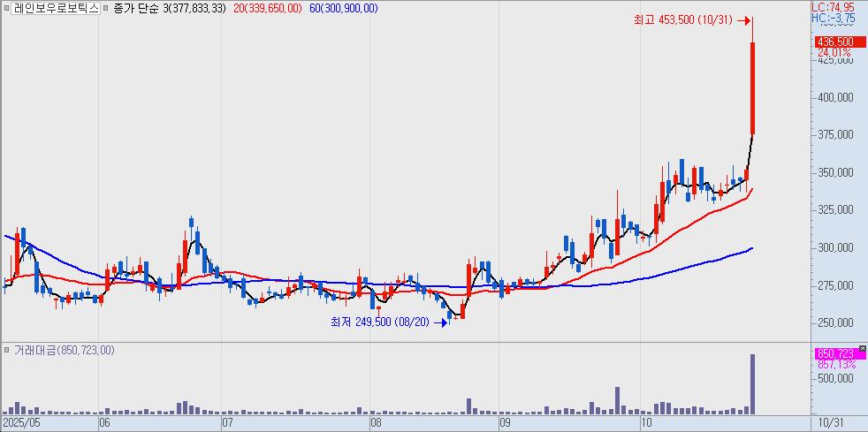Click the small square before 거래대금
Screen dimensions: 868x432
coord(6,350)
